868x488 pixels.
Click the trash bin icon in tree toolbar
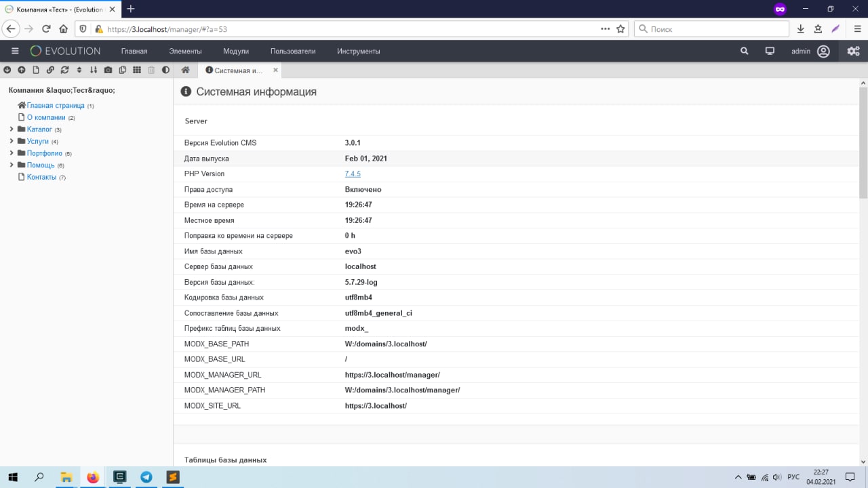click(151, 70)
